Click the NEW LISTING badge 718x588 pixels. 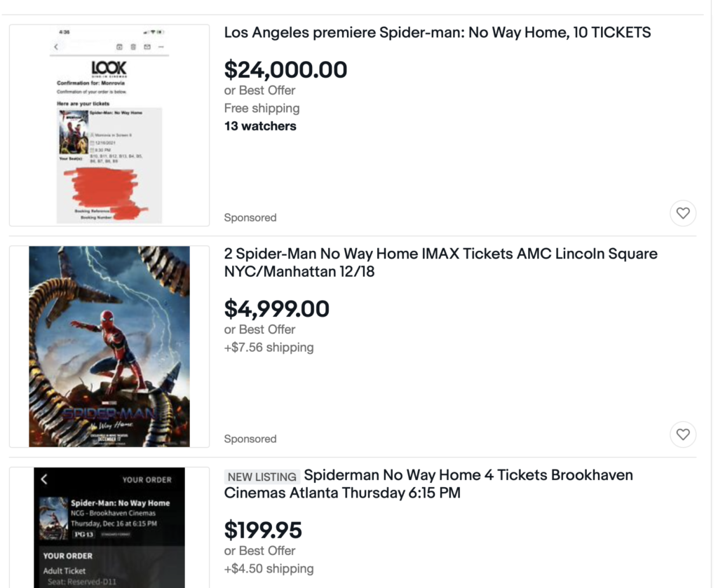coord(262,477)
